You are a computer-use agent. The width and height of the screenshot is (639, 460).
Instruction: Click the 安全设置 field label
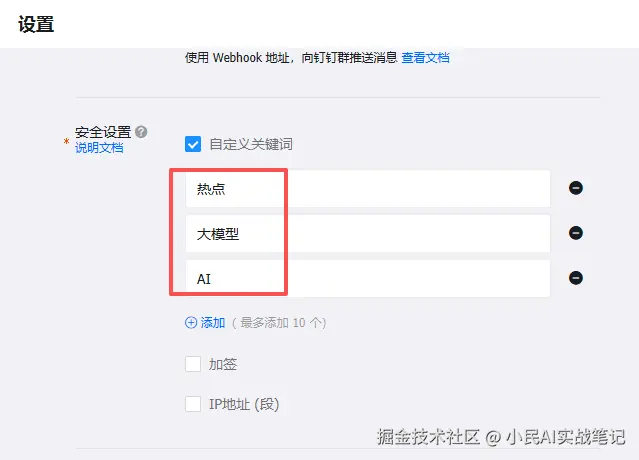click(103, 132)
